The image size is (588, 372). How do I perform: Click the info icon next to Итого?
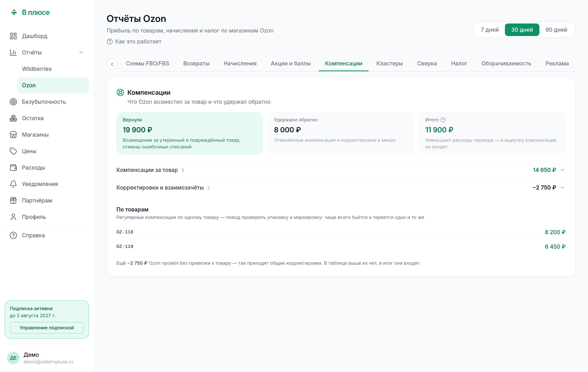443,120
